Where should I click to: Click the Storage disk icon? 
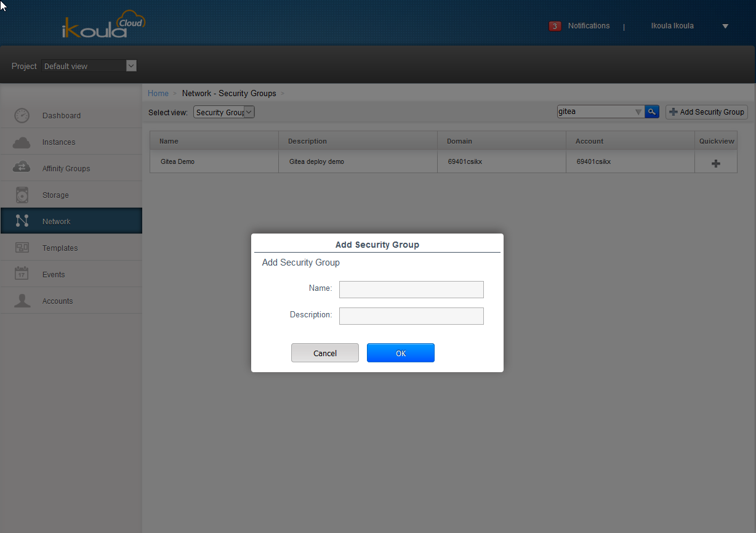tap(22, 195)
